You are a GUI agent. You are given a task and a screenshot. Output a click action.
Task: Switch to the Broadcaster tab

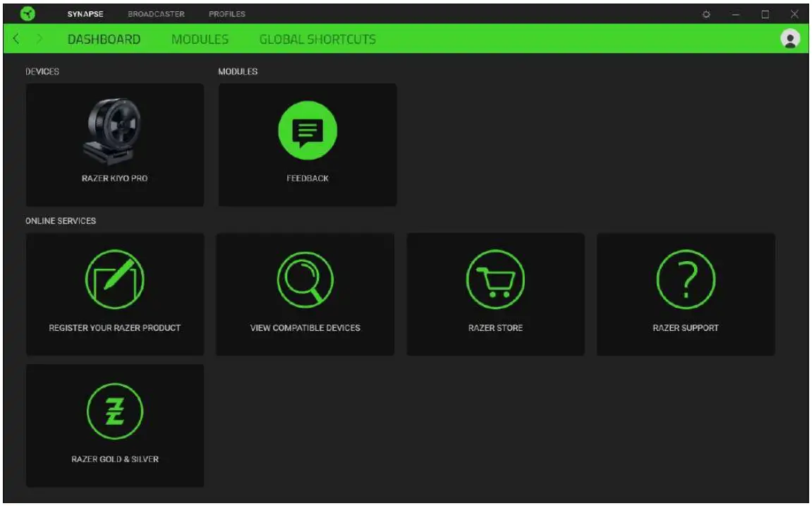click(x=156, y=14)
